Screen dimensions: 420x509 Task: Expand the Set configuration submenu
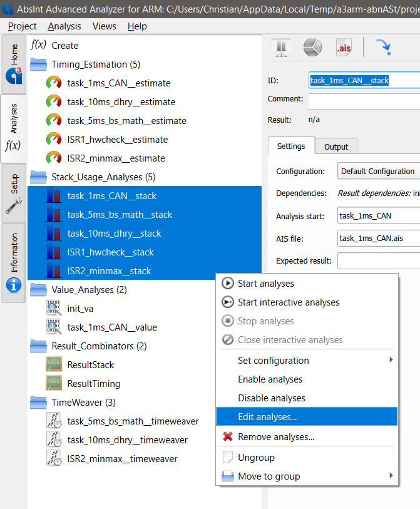click(x=307, y=361)
